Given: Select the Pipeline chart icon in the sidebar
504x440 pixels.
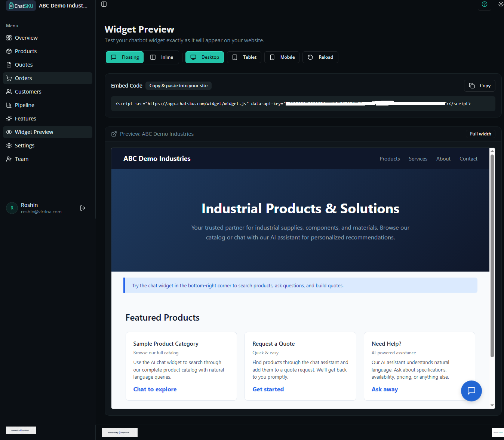Looking at the screenshot, I should point(9,105).
